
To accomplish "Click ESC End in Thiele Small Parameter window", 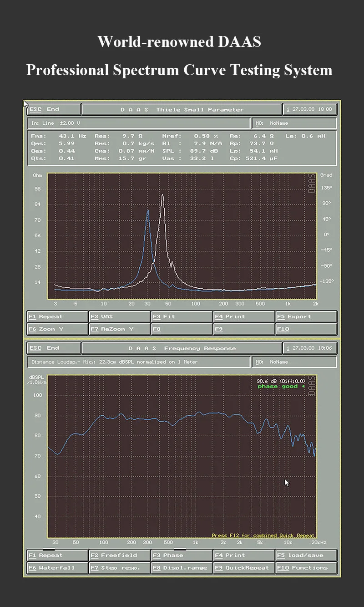I will point(54,109).
